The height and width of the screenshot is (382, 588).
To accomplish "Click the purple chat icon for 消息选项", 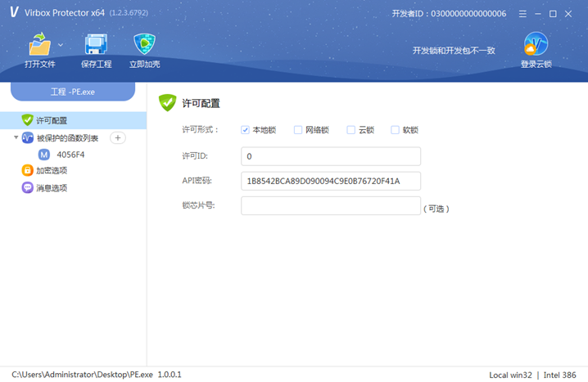I will click(x=27, y=187).
